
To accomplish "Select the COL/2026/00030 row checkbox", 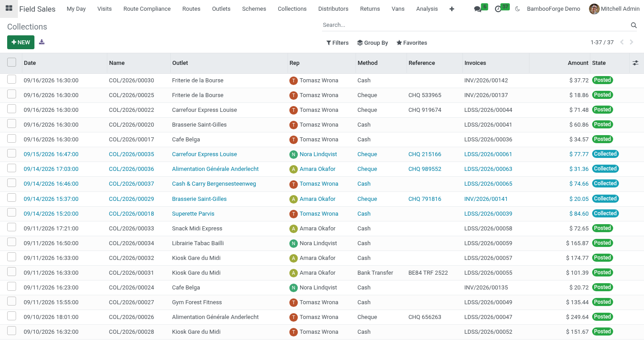I will pos(12,80).
